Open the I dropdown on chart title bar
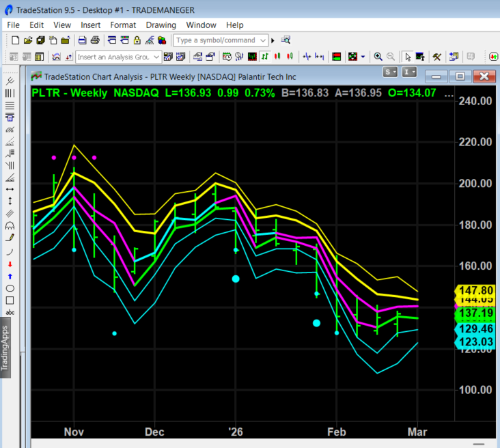The image size is (500, 448). click(x=409, y=72)
